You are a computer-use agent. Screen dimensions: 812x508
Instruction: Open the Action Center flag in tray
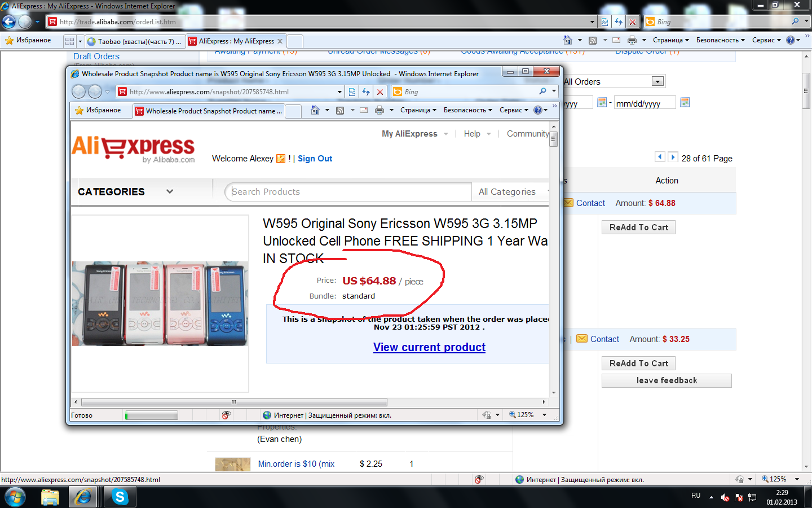739,497
